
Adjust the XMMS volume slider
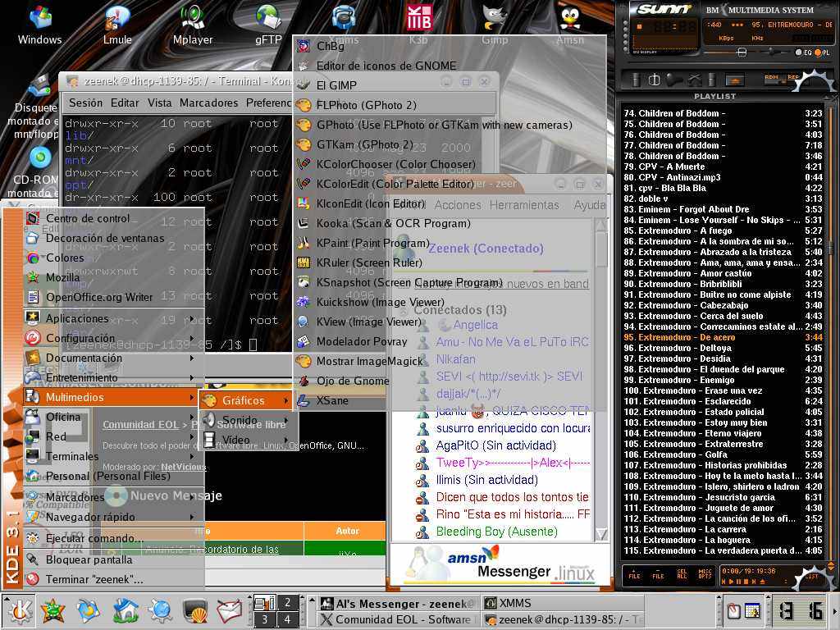(x=742, y=52)
